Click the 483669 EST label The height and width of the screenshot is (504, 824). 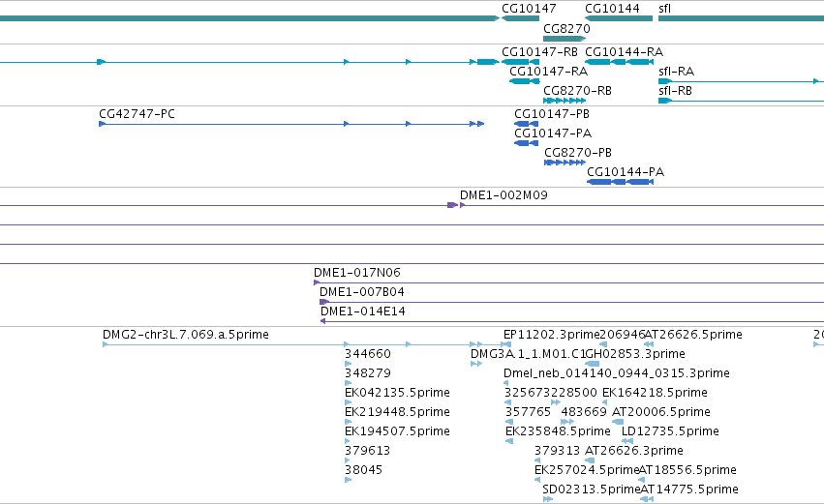(584, 413)
